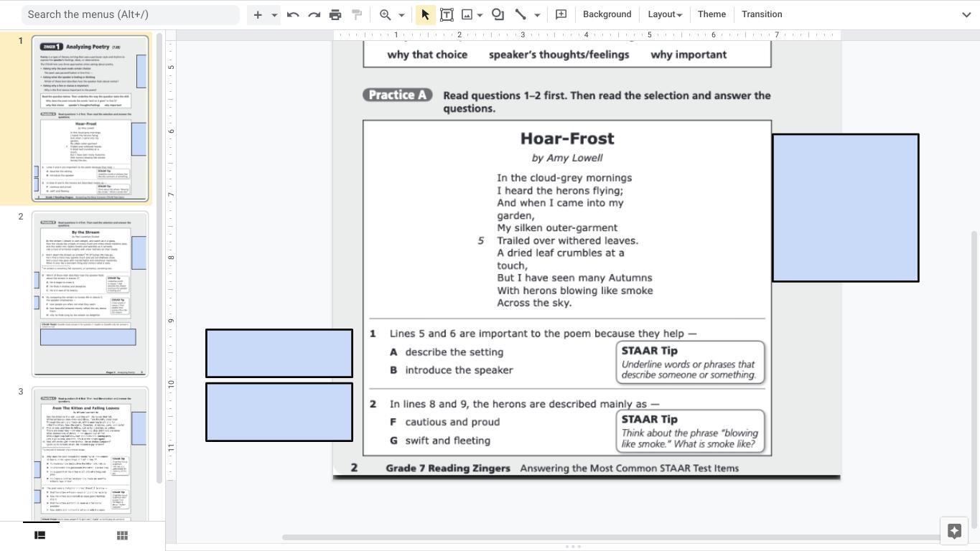Image resolution: width=980 pixels, height=551 pixels.
Task: Click the STAAR Tip about underlining words
Action: [x=690, y=362]
